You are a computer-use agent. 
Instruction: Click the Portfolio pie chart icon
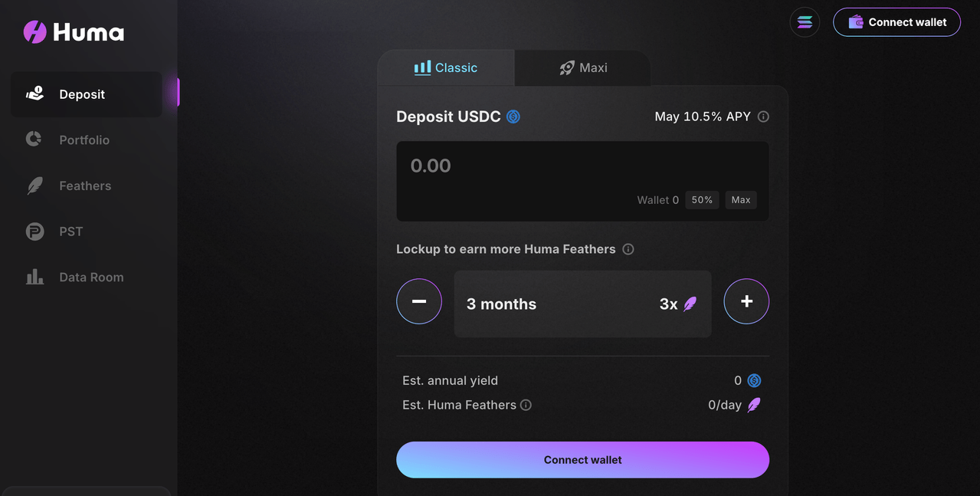(34, 140)
